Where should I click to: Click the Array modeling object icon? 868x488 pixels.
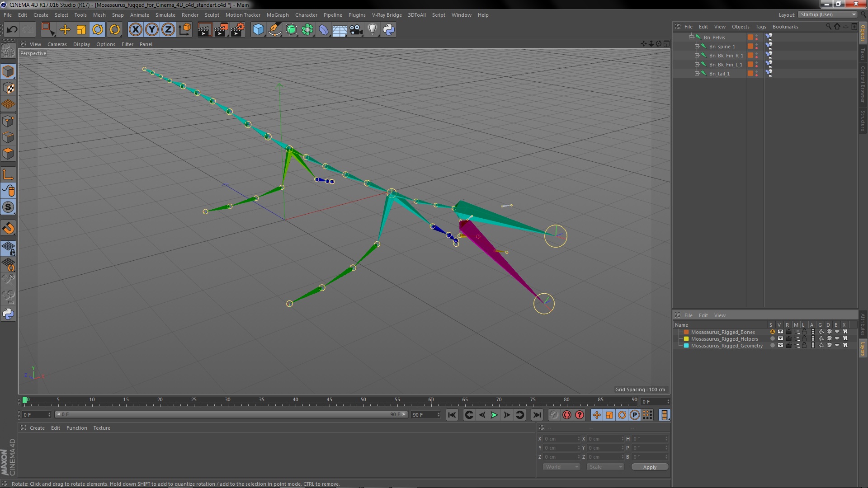point(307,30)
